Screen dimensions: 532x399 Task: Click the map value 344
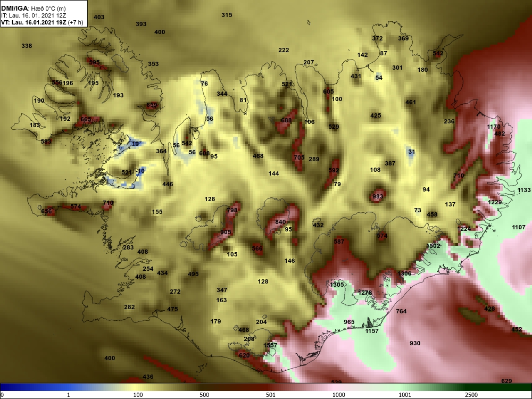pos(222,94)
